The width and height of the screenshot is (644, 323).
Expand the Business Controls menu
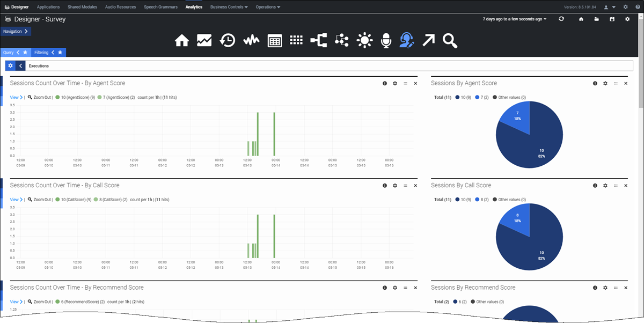(229, 7)
